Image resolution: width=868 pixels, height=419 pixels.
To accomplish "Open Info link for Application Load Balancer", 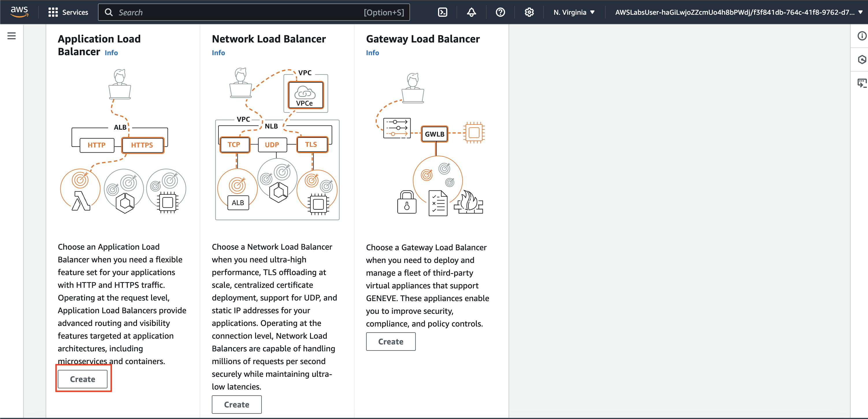I will 111,53.
